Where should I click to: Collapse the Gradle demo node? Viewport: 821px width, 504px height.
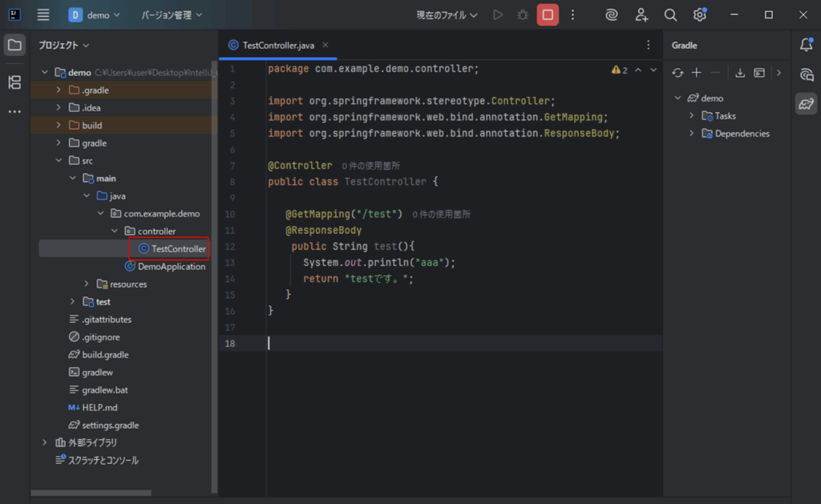coord(677,98)
